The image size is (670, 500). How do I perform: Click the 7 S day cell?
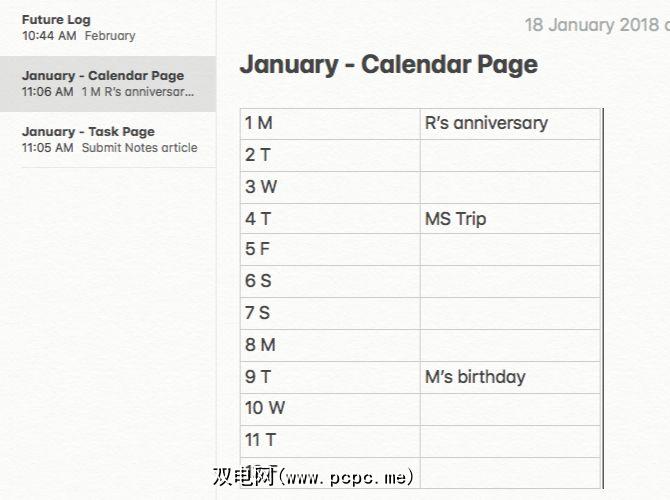coord(330,313)
